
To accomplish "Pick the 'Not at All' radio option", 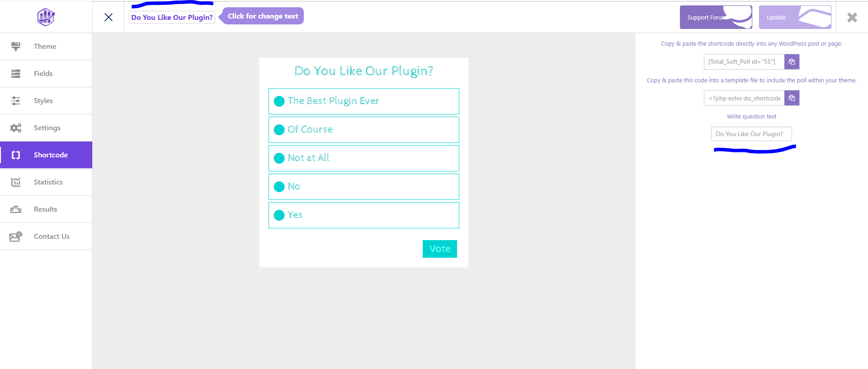I will pyautogui.click(x=279, y=158).
